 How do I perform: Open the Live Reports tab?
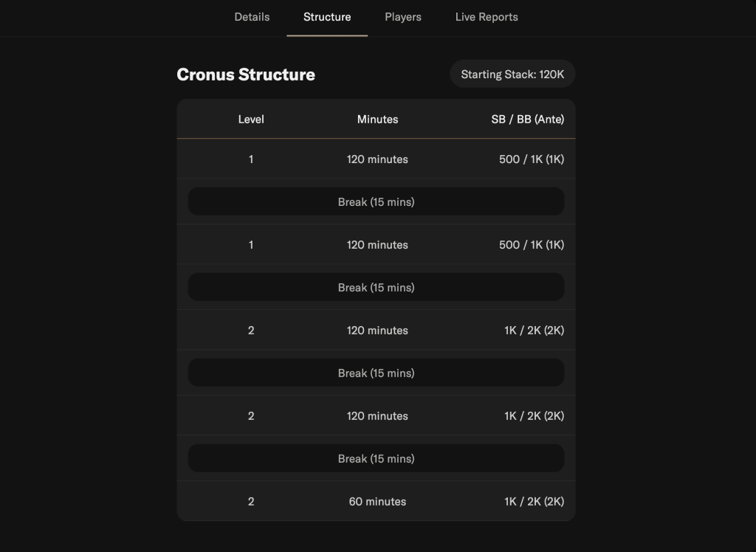pos(487,17)
